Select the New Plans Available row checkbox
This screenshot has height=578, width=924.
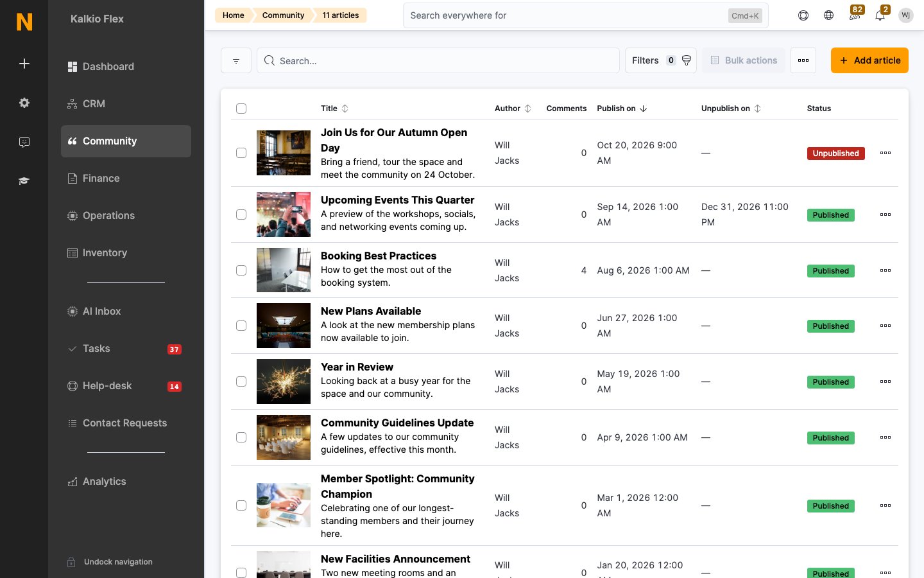[241, 326]
